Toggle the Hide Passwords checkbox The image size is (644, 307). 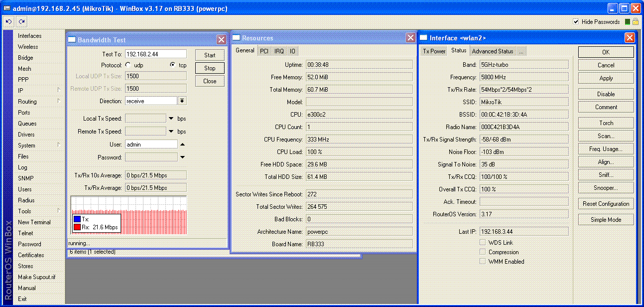click(x=576, y=21)
